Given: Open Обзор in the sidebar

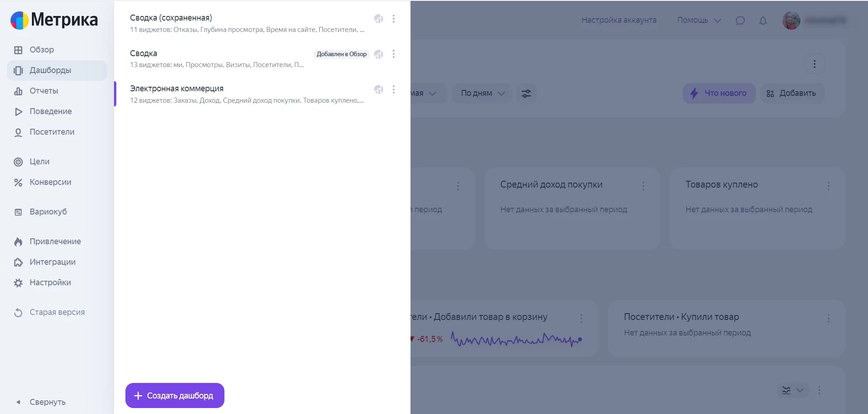Looking at the screenshot, I should point(42,50).
